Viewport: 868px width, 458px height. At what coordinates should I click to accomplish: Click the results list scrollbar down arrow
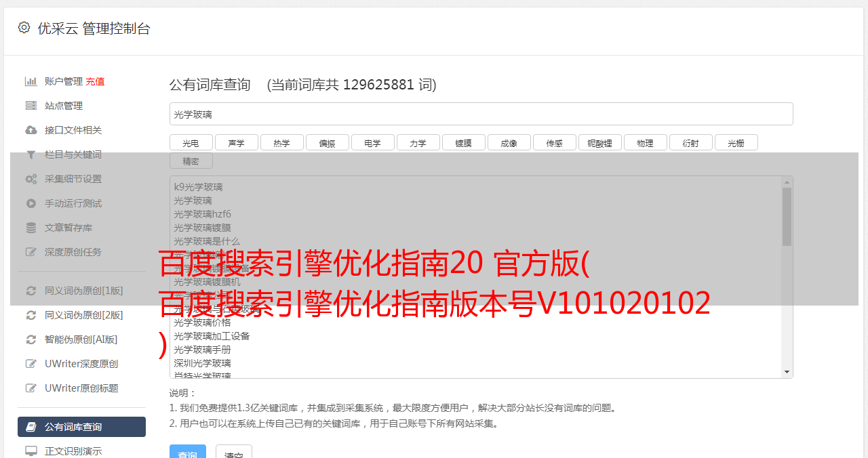787,372
